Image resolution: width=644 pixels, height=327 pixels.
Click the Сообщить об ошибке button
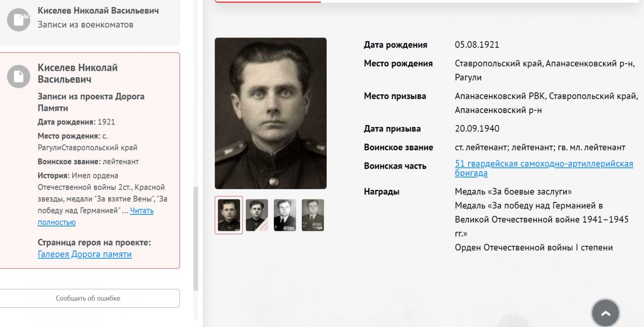tap(88, 298)
